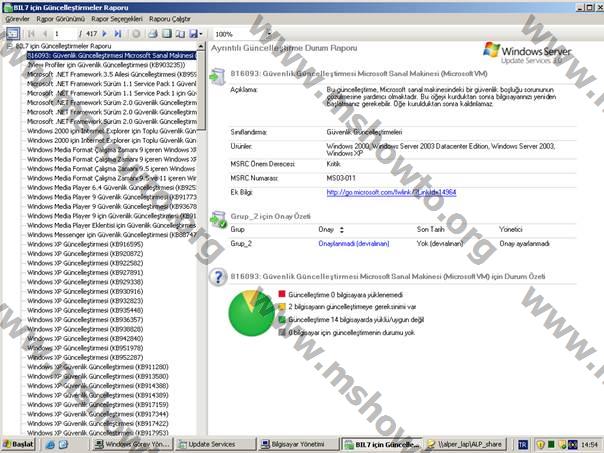Image resolution: width=604 pixels, height=453 pixels.
Task: Switch to Bilgisayar Yönetimi taskbar button
Action: click(299, 444)
